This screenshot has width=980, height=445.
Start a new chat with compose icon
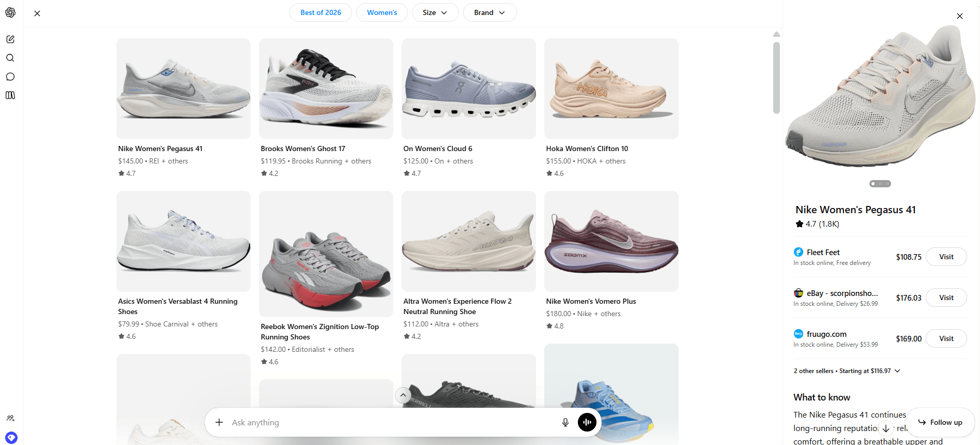coord(10,39)
